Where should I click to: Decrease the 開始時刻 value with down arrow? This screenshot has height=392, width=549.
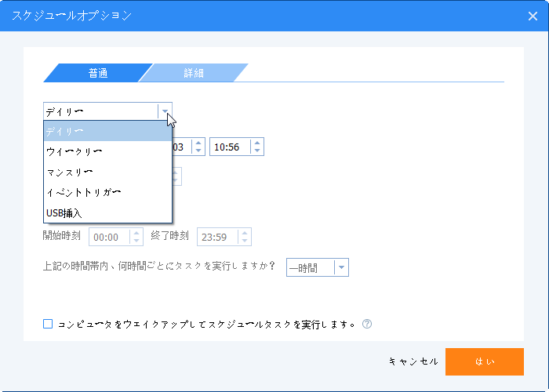136,241
